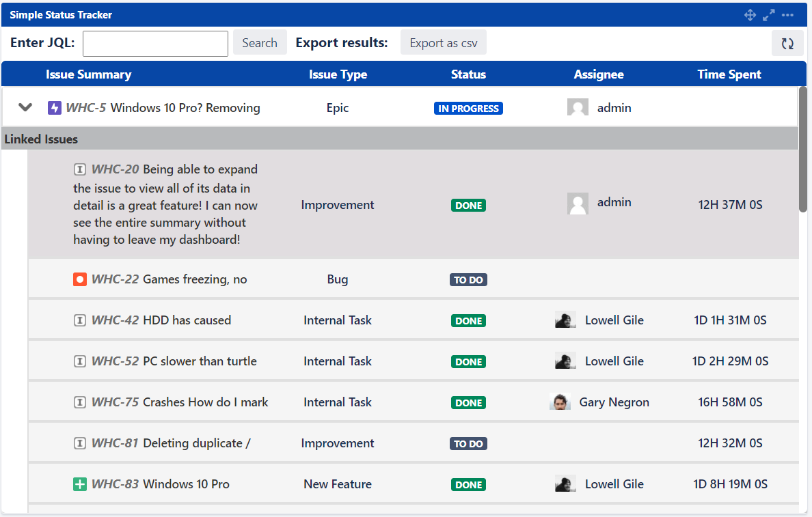Click Export as csv button
The image size is (812, 517).
444,43
